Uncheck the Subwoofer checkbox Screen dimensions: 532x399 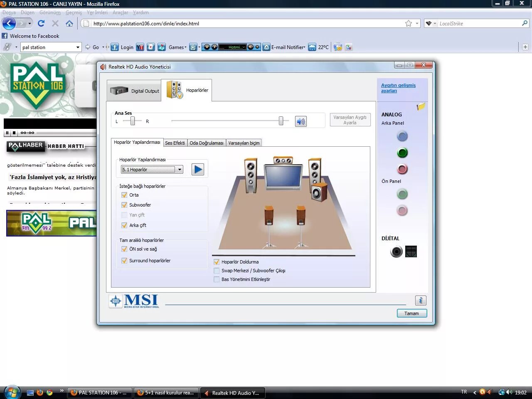coord(124,205)
